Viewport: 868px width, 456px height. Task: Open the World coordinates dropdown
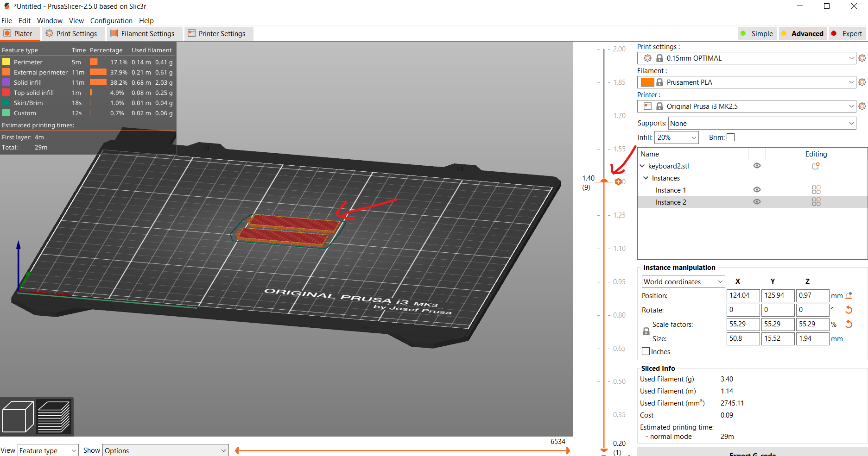pyautogui.click(x=683, y=282)
